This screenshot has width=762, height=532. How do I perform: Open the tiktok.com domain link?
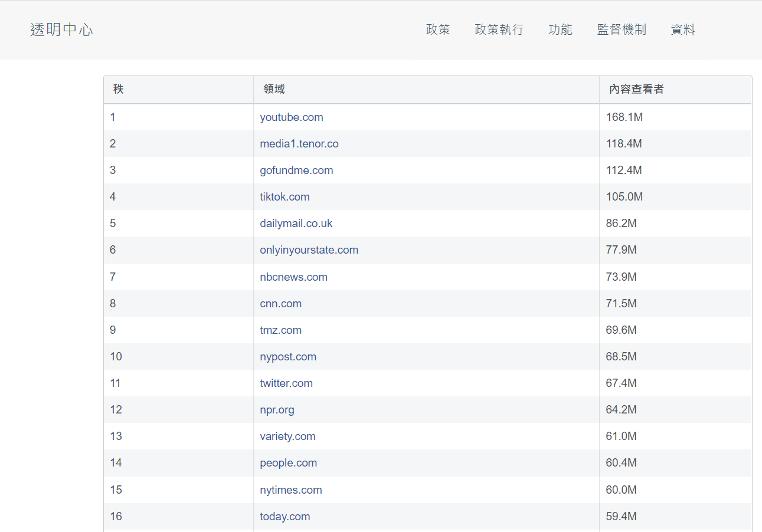(284, 197)
